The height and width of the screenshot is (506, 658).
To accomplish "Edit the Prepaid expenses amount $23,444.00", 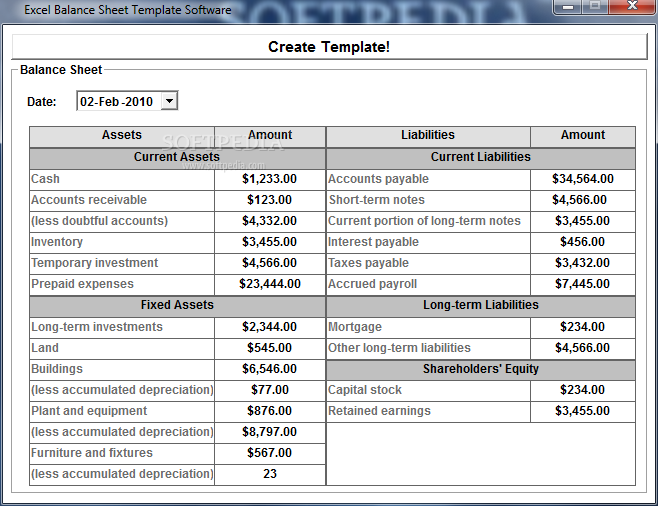I will pos(270,284).
